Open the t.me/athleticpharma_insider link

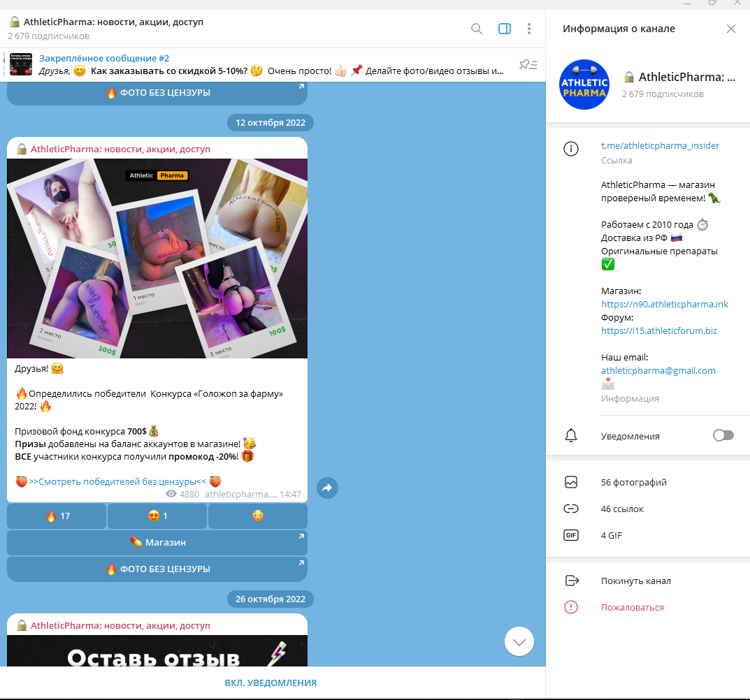(660, 146)
